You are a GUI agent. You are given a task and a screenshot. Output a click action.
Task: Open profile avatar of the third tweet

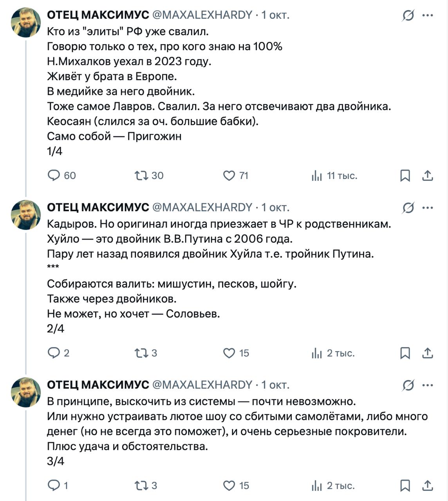point(26,392)
